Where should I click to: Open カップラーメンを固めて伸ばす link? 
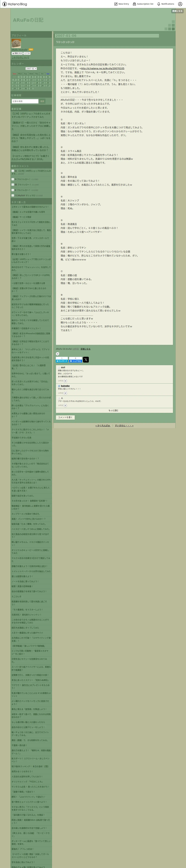[26, 514]
